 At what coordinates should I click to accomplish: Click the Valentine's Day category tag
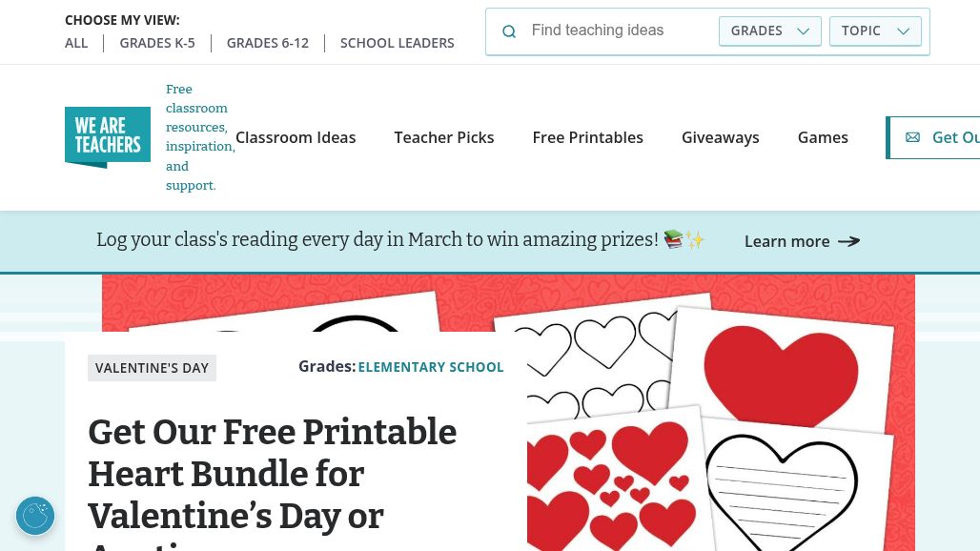click(x=152, y=368)
